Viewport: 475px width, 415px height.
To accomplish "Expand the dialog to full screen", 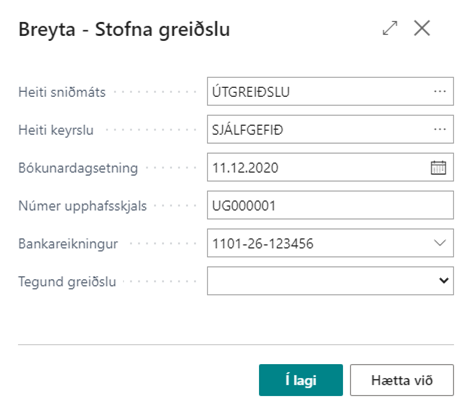I will (x=390, y=28).
